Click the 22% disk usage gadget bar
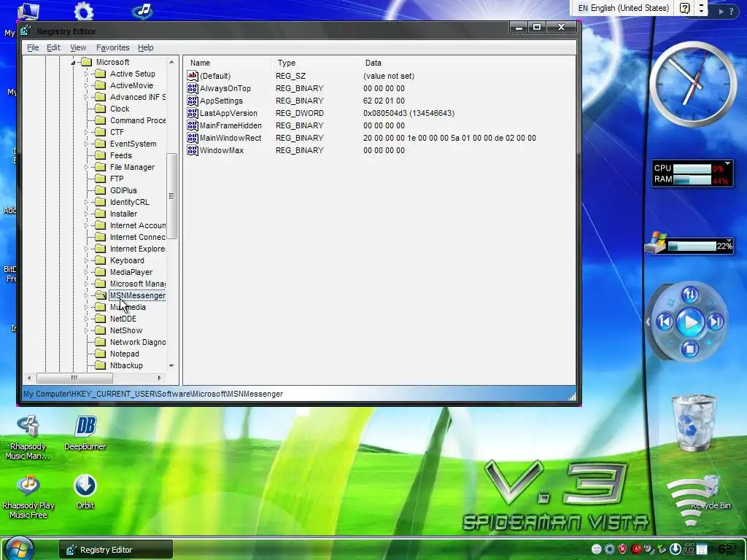This screenshot has height=560, width=747. coord(692,246)
